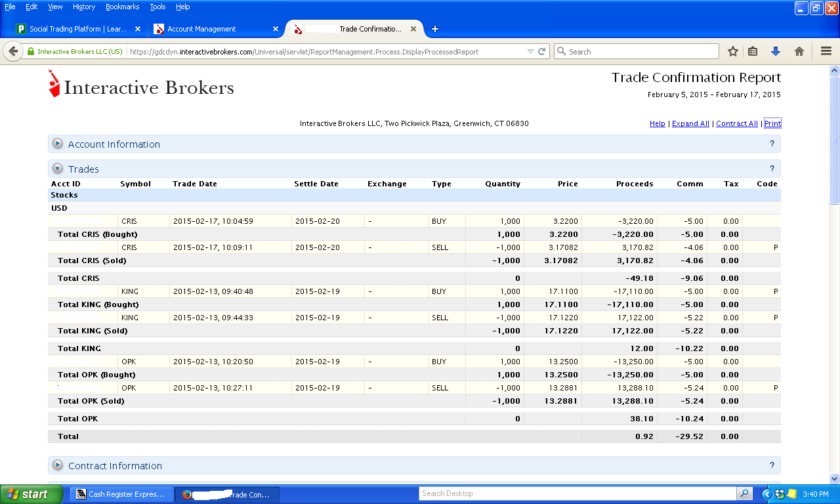Click the page scrollbar down arrow

[835, 479]
